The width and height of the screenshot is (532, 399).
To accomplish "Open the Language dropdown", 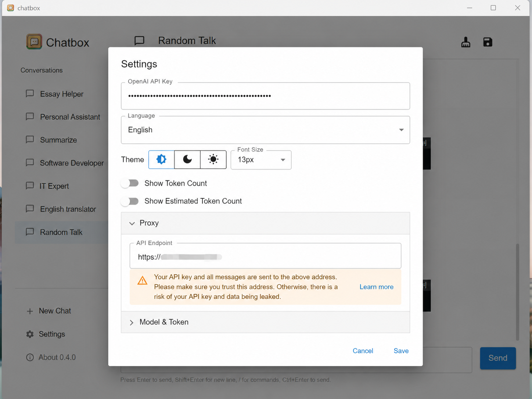I will coord(265,130).
